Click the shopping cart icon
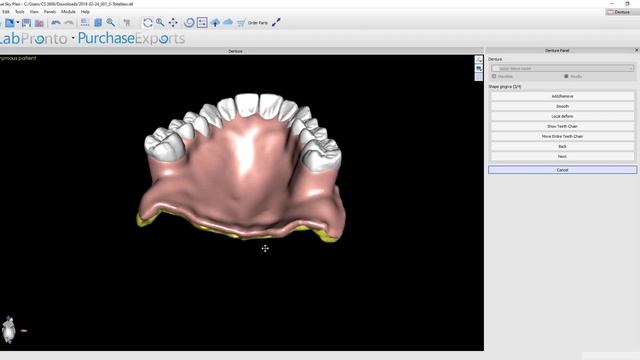The width and height of the screenshot is (640, 360). pos(241,23)
